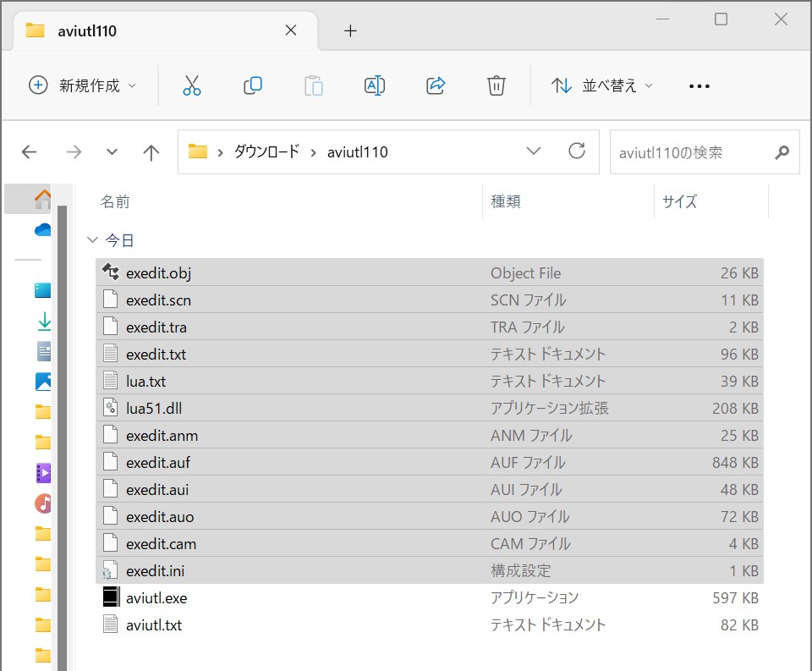Screen dimensions: 812x671
Task: Open Pictures icon in sidebar
Action: point(43,382)
